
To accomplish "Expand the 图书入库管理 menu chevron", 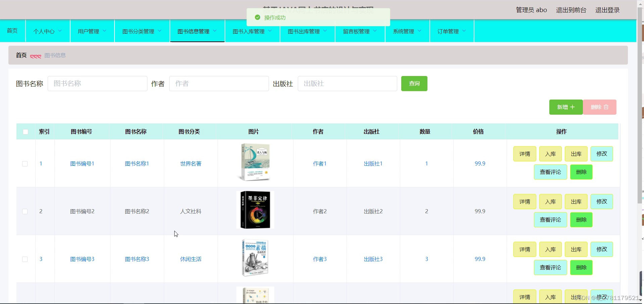I will click(x=270, y=31).
